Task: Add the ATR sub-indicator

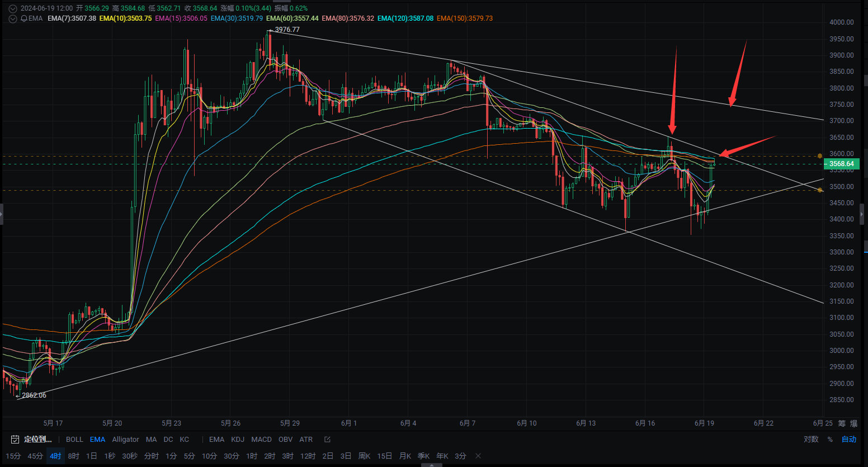Action: (306, 440)
